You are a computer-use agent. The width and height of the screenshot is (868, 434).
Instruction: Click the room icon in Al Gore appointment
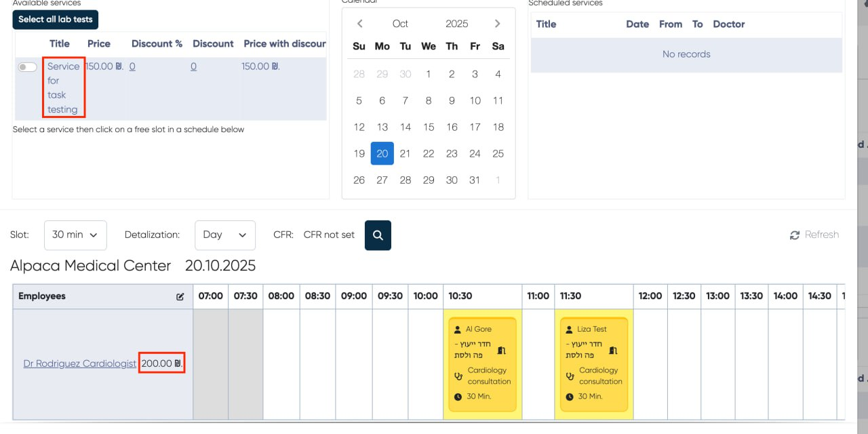[502, 350]
